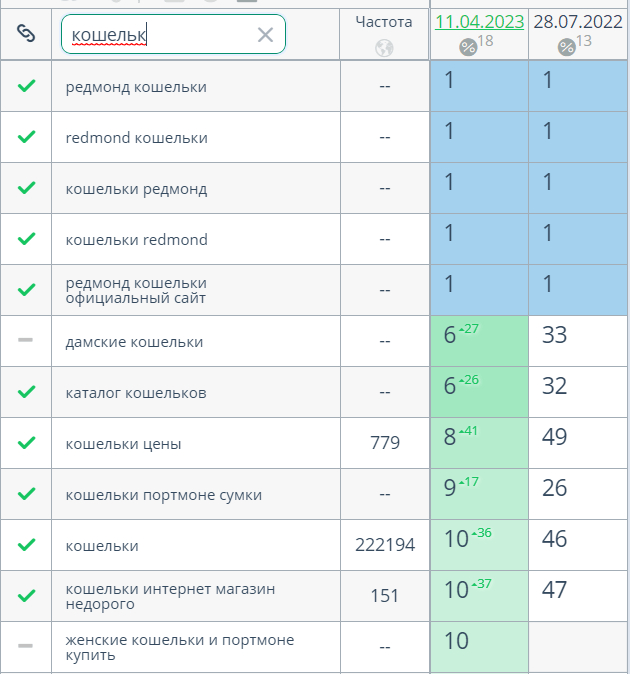The image size is (630, 674).
Task: Click percent icon under 28.07.2022
Action: coord(566,47)
